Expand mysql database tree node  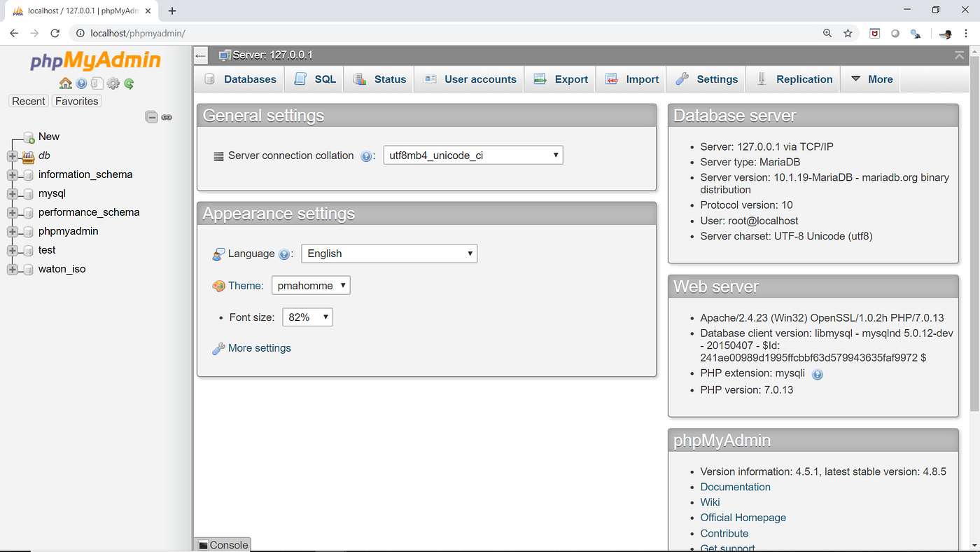tap(12, 194)
